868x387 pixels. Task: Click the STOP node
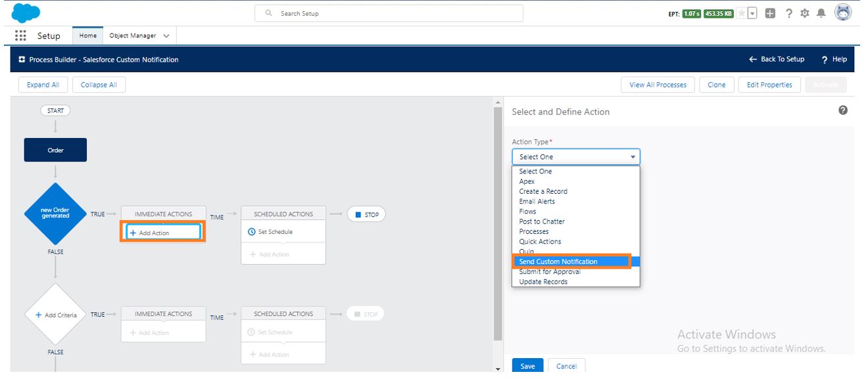click(366, 214)
